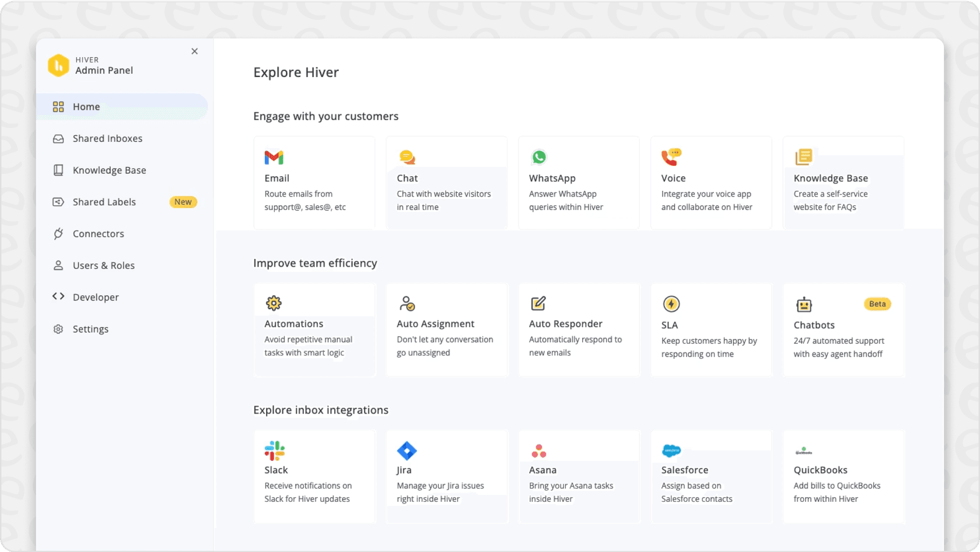Click the Home grid icon

click(58, 107)
